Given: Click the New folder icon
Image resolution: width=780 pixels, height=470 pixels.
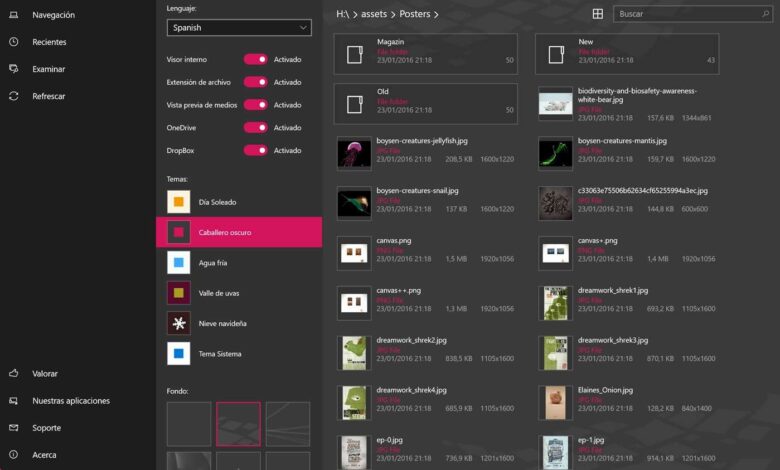Looking at the screenshot, I should pyautogui.click(x=556, y=54).
